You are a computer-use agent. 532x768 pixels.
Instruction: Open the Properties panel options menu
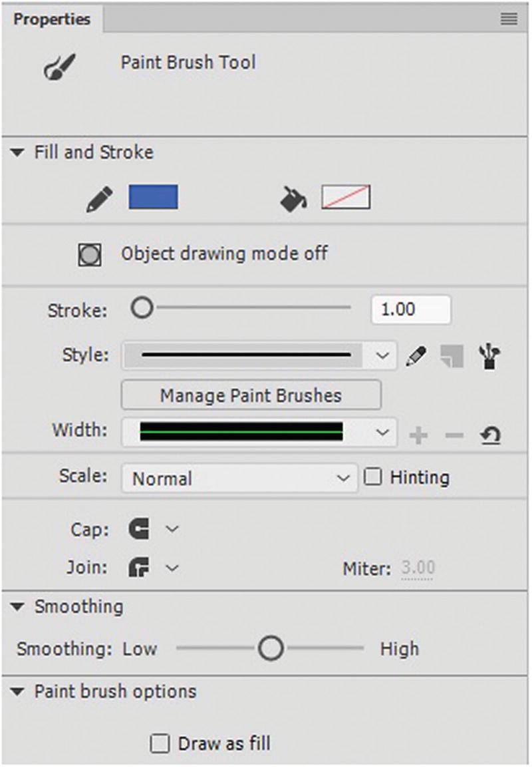click(509, 20)
